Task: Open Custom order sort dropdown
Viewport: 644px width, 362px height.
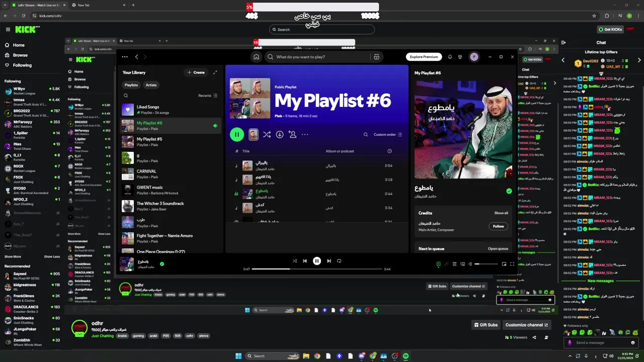Action: click(388, 134)
